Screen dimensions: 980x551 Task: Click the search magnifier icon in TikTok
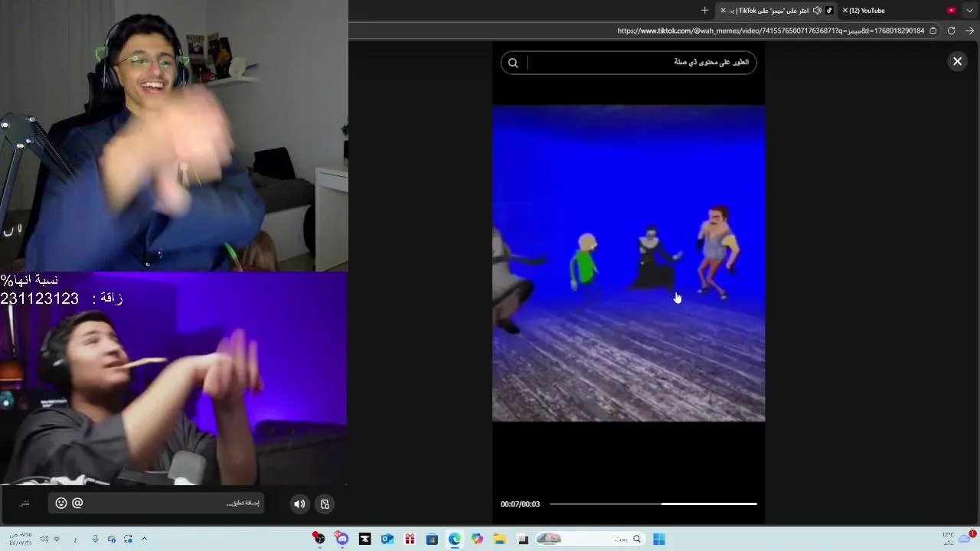[x=513, y=63]
